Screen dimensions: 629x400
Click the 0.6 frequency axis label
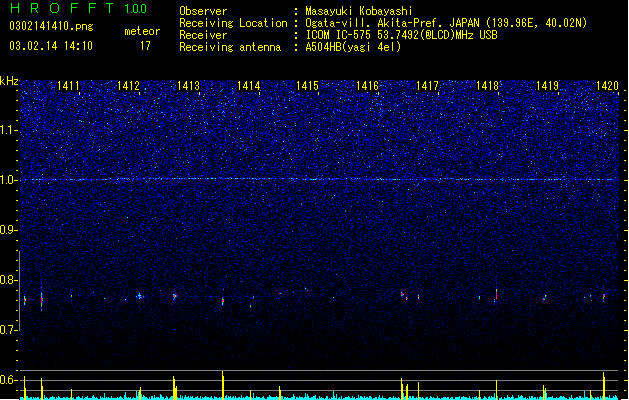8,380
